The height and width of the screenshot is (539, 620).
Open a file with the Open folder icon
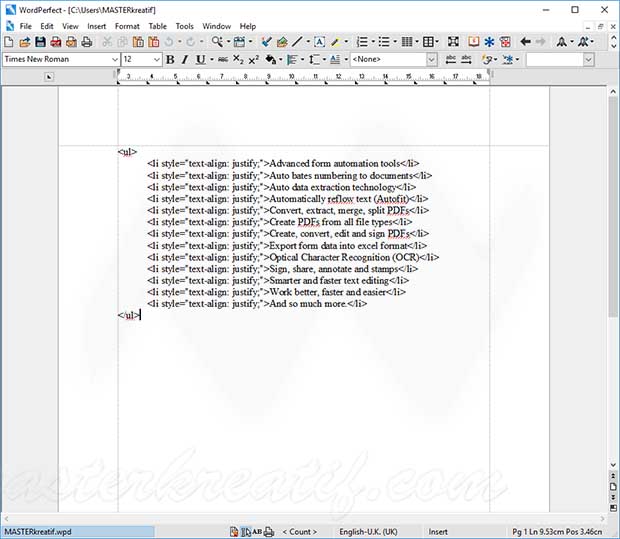click(x=24, y=42)
